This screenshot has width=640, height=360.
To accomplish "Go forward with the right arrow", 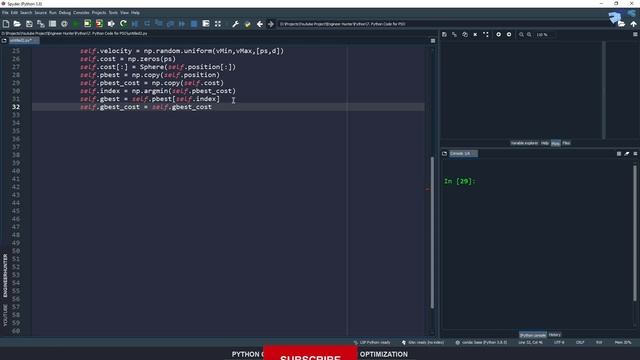I will click(271, 24).
